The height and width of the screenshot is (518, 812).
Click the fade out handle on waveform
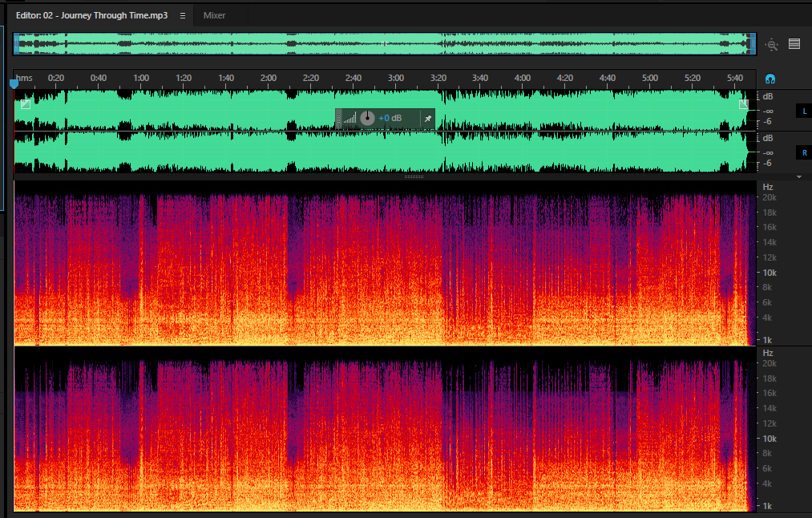point(744,104)
